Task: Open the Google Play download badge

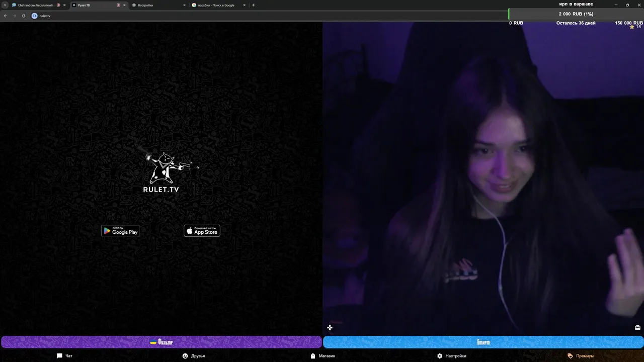Action: [x=120, y=231]
